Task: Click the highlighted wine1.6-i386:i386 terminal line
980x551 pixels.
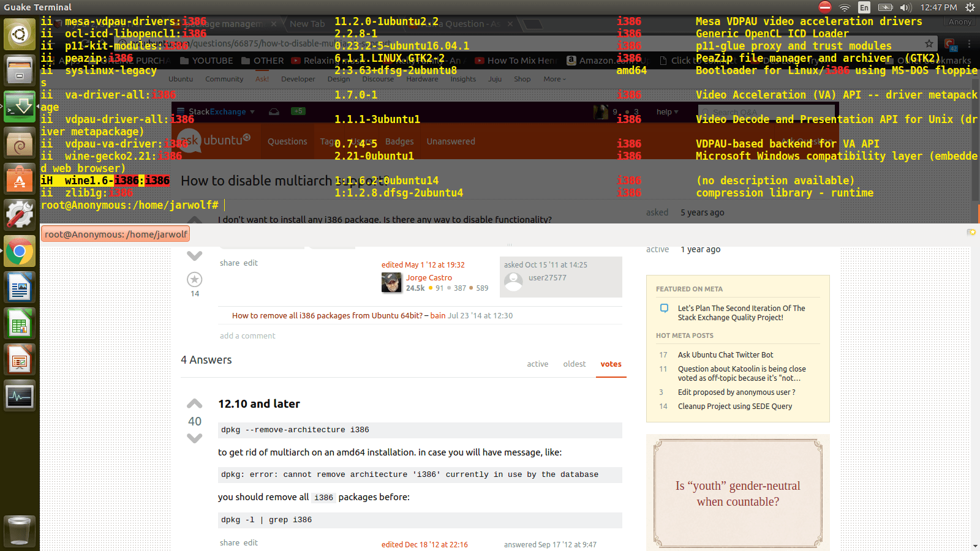Action: (x=105, y=181)
